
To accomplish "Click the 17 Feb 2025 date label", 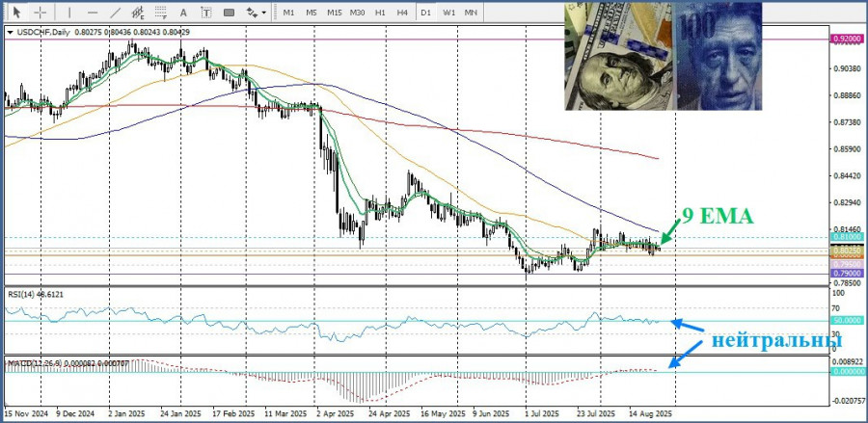I will pos(235,413).
